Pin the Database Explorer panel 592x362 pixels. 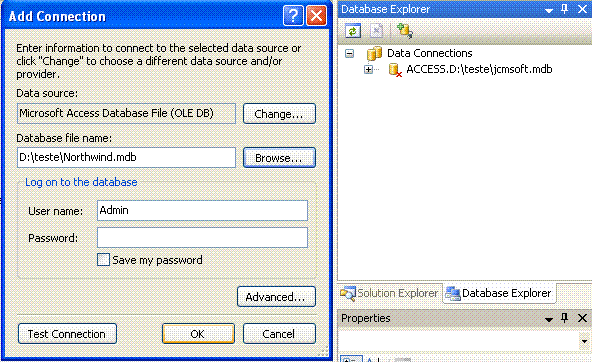565,9
